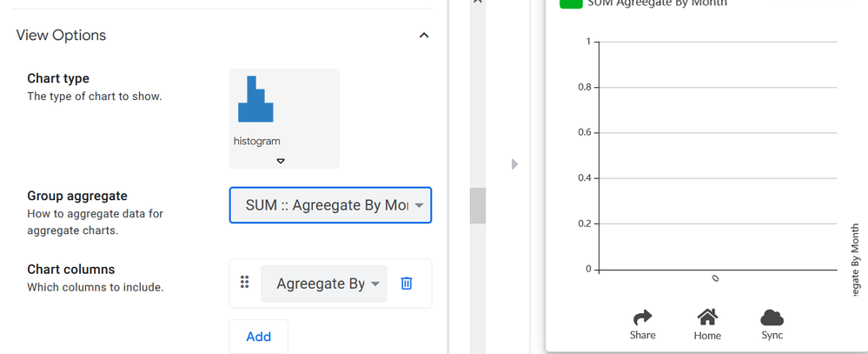The image size is (868, 354).
Task: Collapse the View Options section chevron
Action: tap(424, 36)
